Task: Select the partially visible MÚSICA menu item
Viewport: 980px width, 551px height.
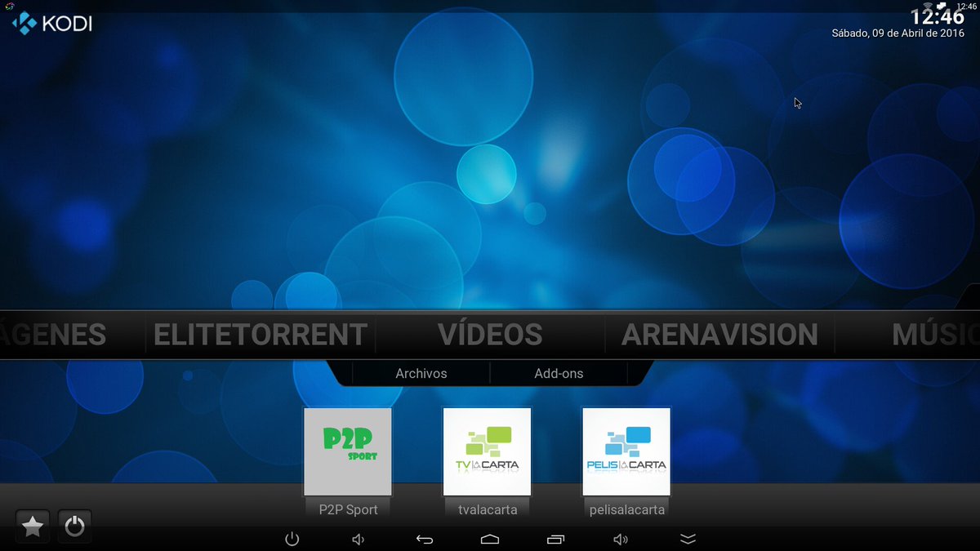Action: [x=936, y=335]
